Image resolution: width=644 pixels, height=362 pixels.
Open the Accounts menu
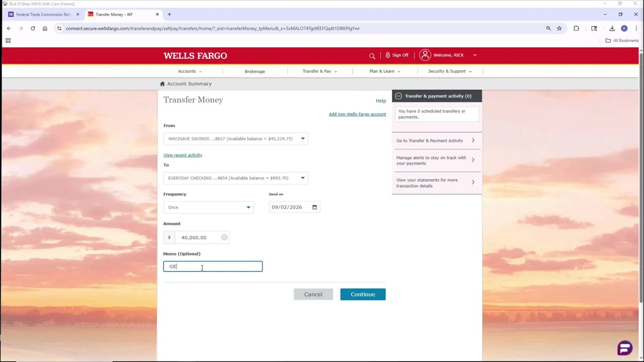(190, 71)
